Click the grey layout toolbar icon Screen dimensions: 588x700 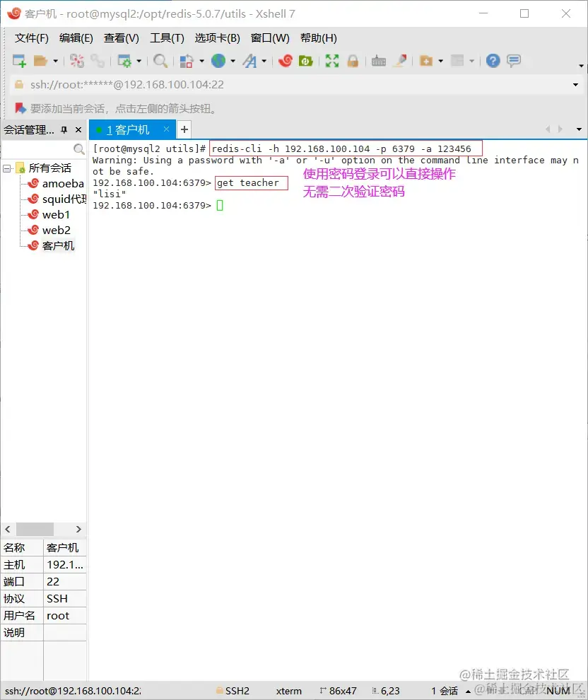point(457,61)
